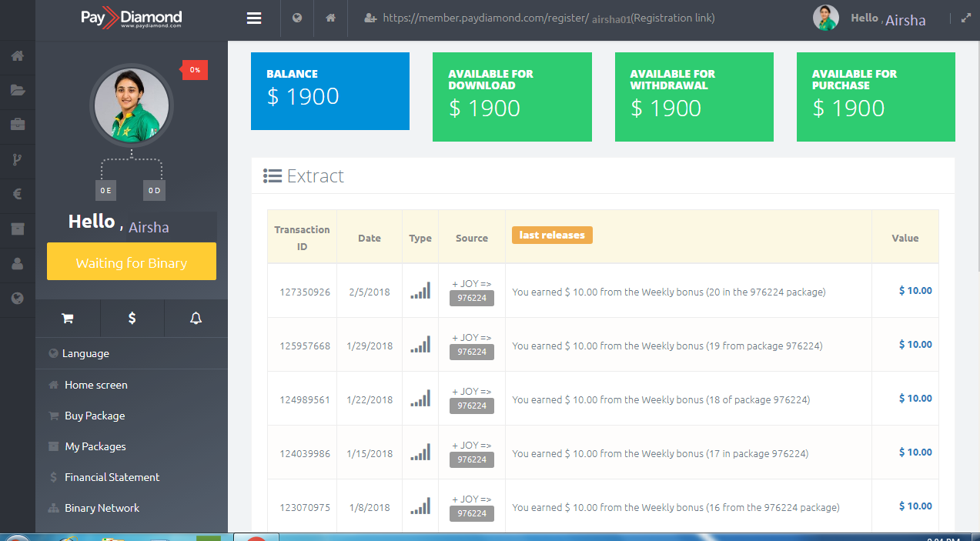The width and height of the screenshot is (980, 541).
Task: Open the shopping cart icon
Action: point(67,319)
